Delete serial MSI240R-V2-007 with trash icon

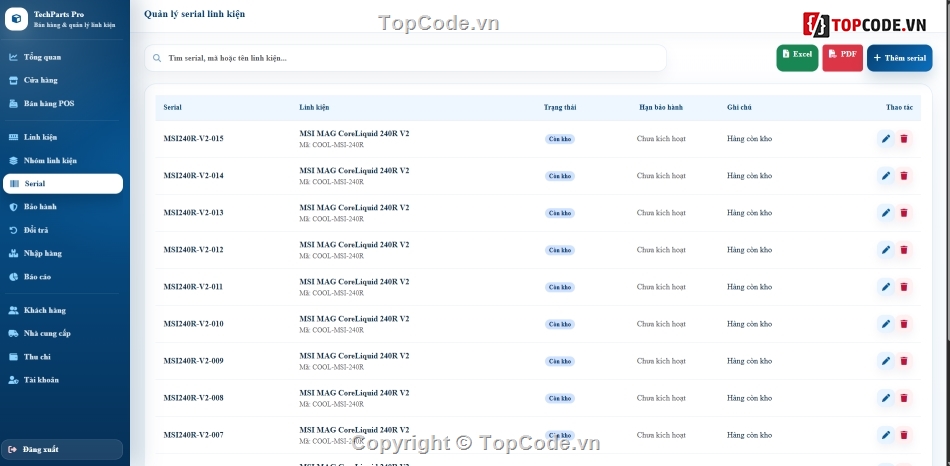coord(904,435)
